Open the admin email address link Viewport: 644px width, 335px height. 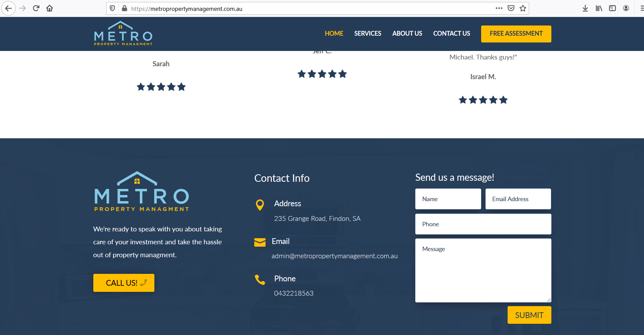coord(335,256)
